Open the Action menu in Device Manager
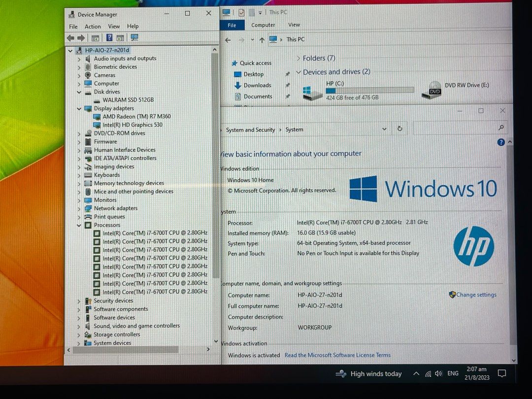 pos(93,27)
